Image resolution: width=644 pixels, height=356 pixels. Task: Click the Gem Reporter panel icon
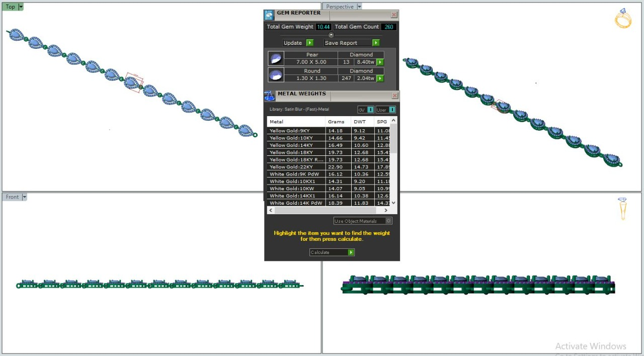click(269, 15)
